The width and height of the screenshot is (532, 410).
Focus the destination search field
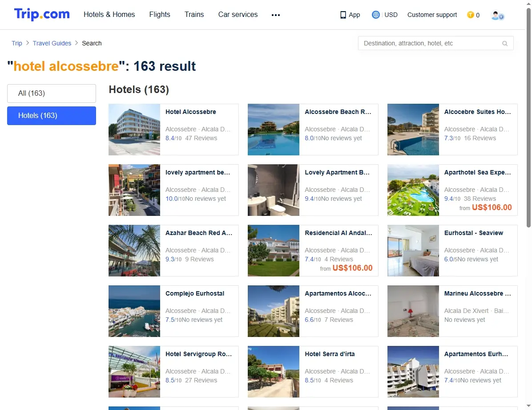(435, 43)
